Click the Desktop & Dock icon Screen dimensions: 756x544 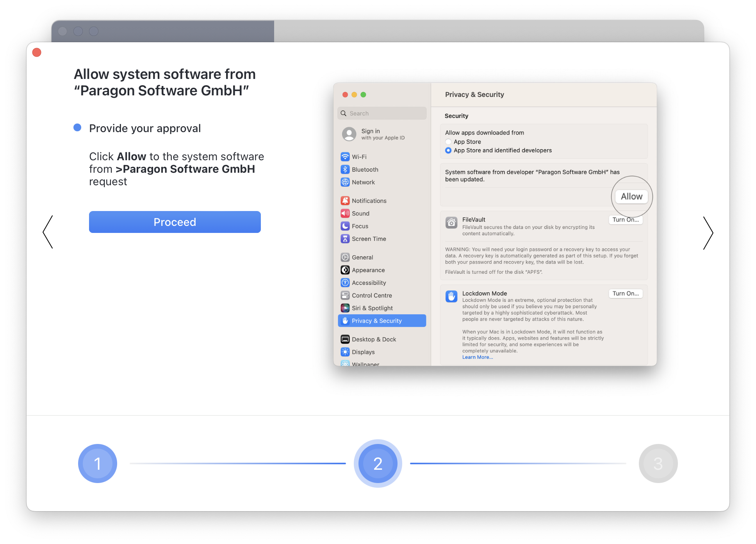pyautogui.click(x=345, y=339)
